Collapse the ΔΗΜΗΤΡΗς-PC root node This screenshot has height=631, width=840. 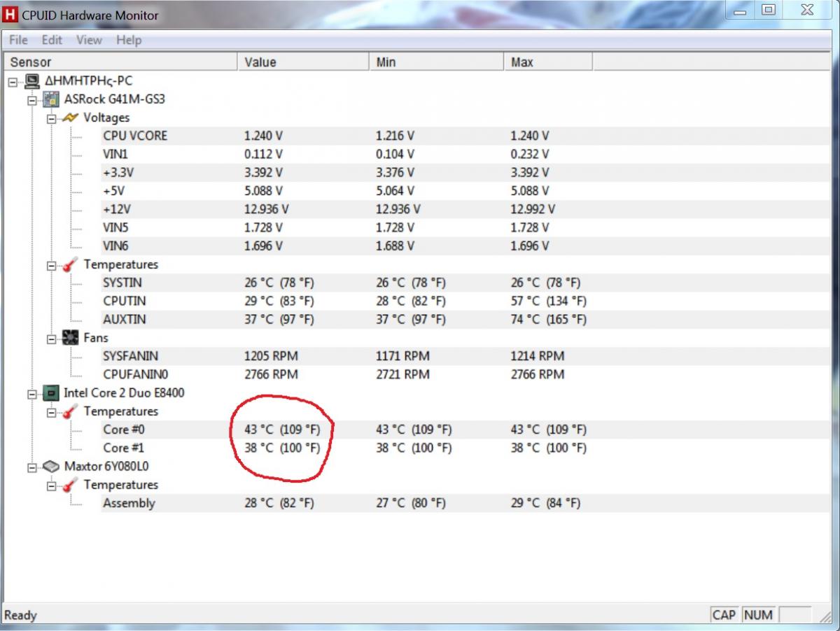click(x=13, y=82)
